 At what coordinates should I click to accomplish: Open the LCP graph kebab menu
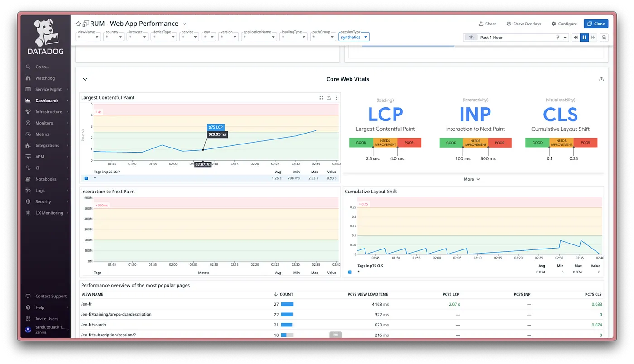tap(336, 97)
